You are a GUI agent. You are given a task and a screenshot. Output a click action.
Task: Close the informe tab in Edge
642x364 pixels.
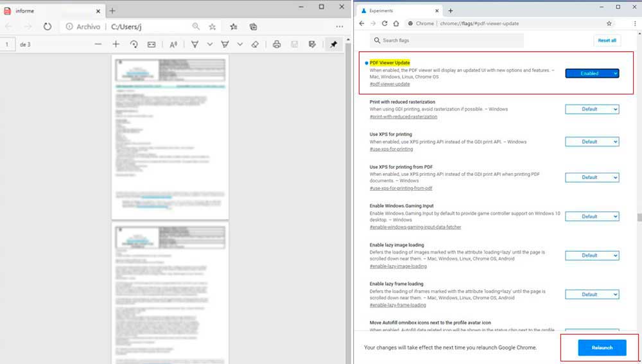click(98, 11)
